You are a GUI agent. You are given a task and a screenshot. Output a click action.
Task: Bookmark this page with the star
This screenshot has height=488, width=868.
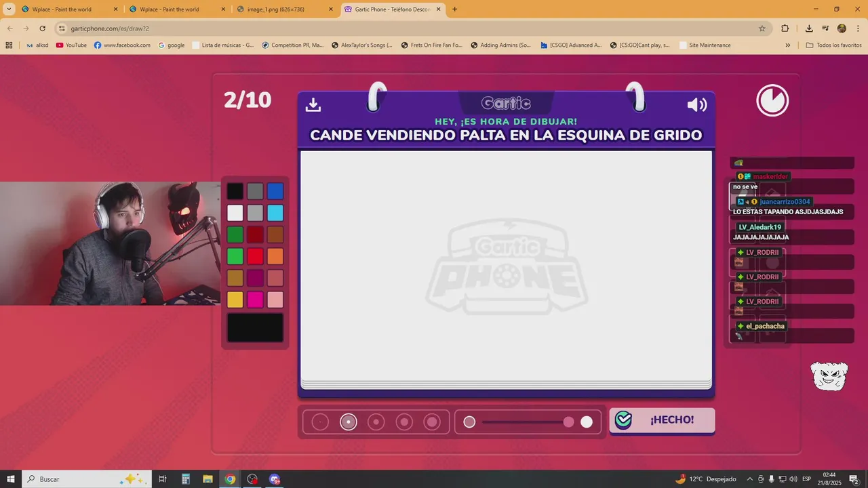tap(762, 28)
